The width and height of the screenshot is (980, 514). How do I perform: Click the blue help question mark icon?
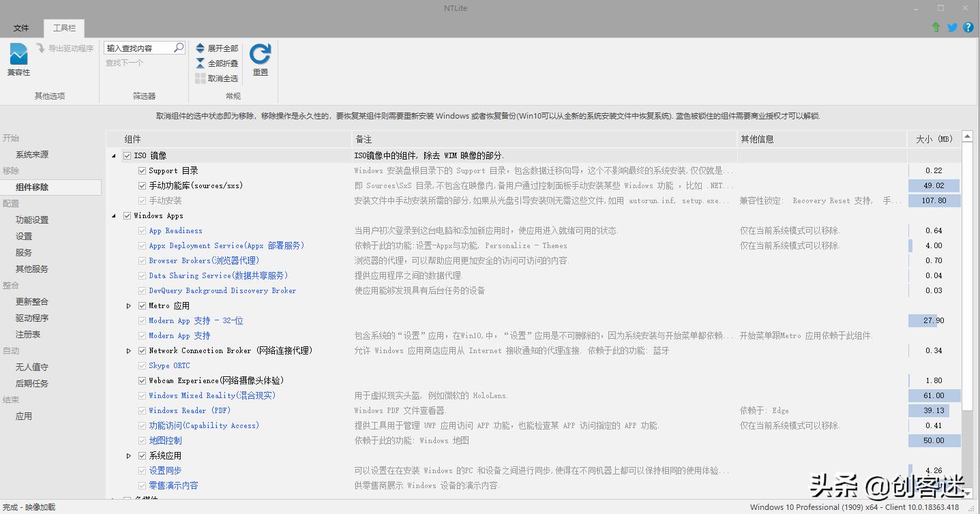pyautogui.click(x=968, y=27)
